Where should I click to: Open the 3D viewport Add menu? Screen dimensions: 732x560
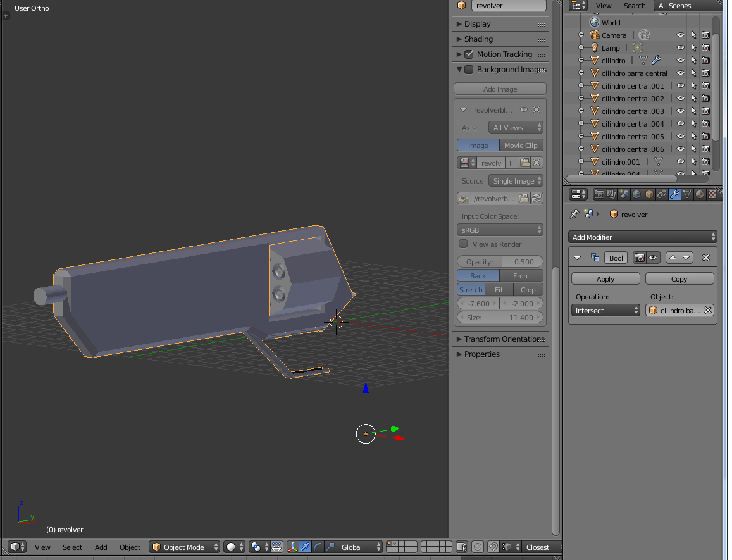(101, 547)
